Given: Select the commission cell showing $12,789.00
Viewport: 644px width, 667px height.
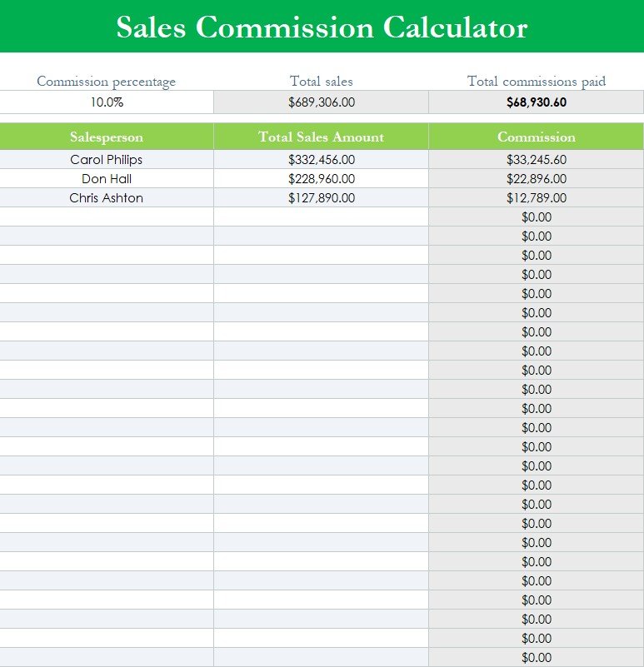Looking at the screenshot, I should pos(537,197).
